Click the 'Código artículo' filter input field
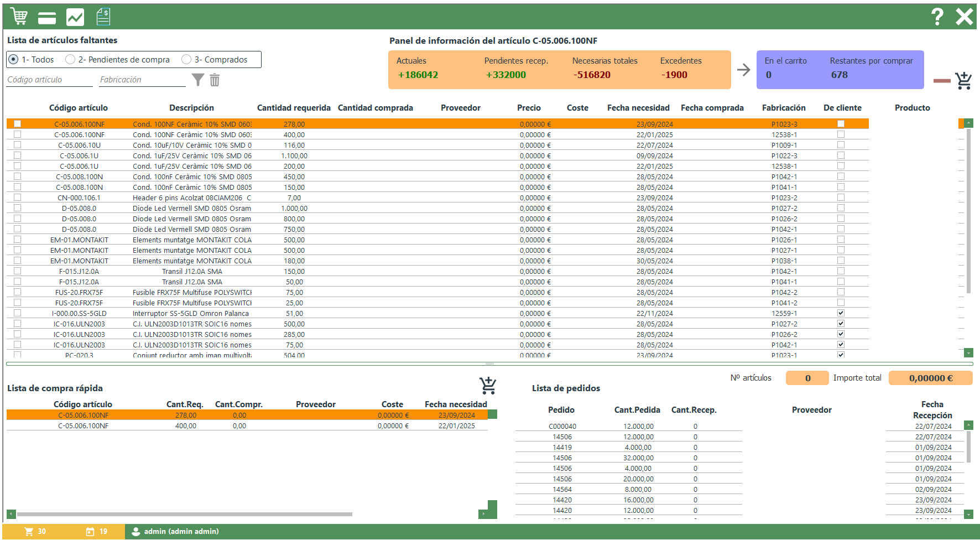The image size is (980, 540). click(49, 80)
